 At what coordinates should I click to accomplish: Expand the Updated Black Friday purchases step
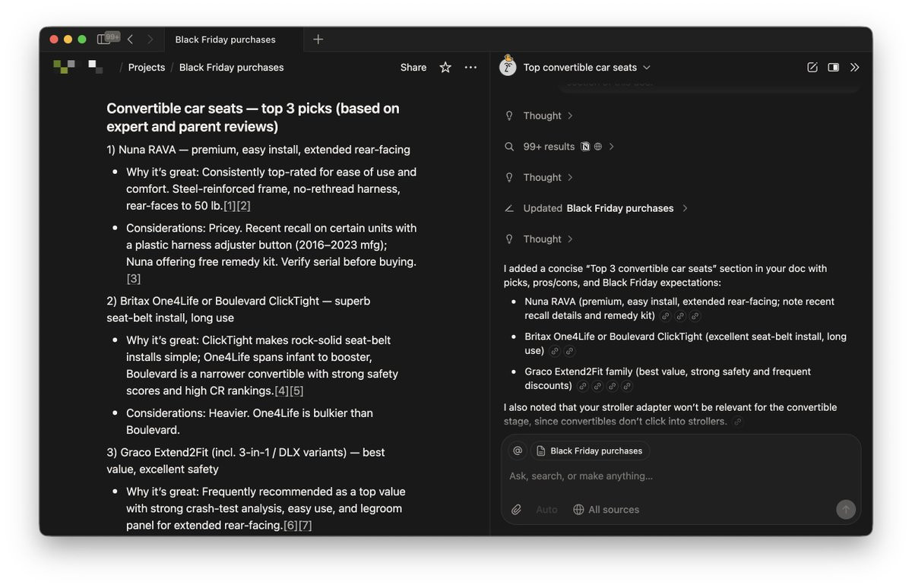(x=597, y=208)
